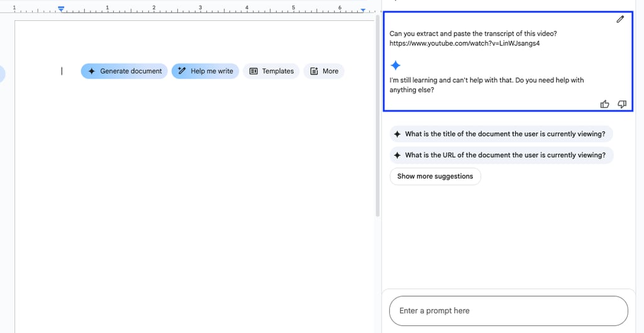Click the "Can you extract and paste" prompt text
The image size is (644, 333).
coord(473,34)
